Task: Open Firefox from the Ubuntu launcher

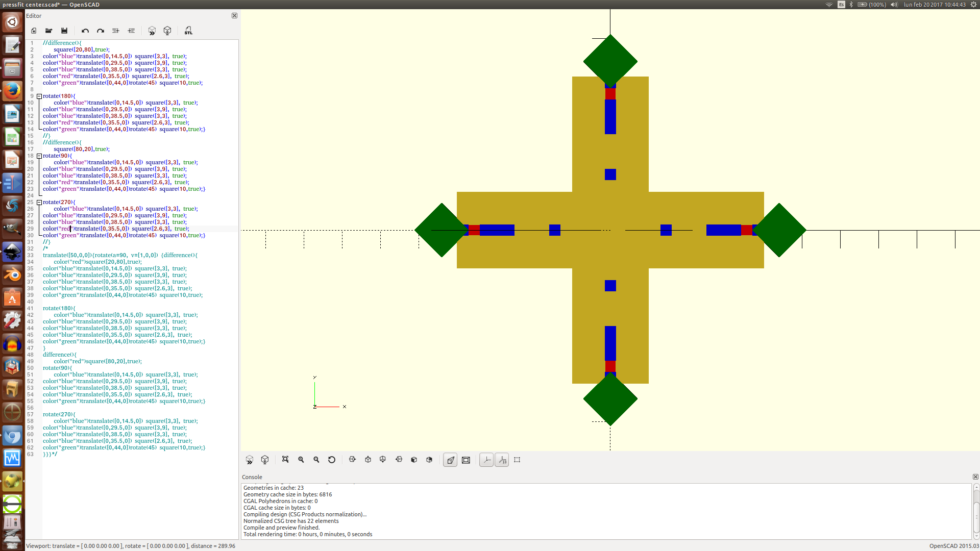Action: click(12, 91)
